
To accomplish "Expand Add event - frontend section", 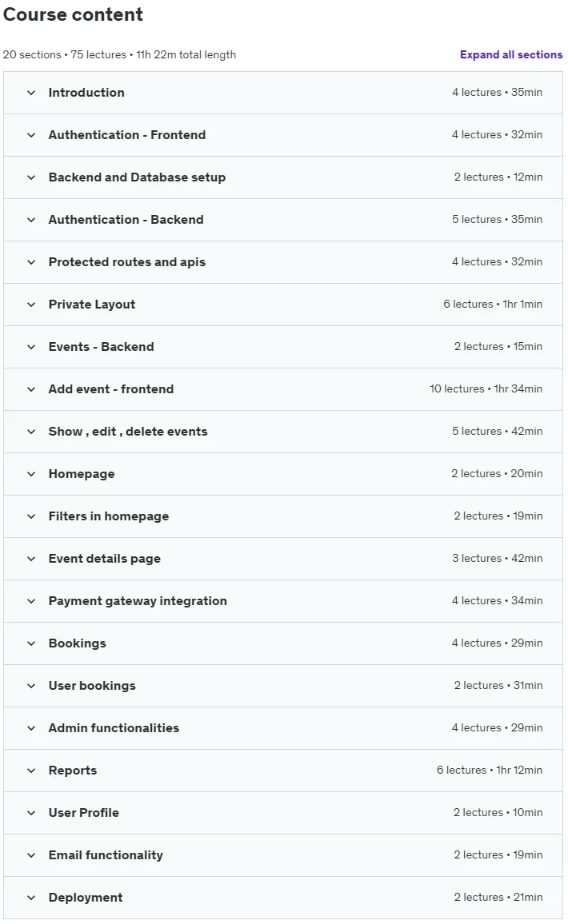I will 283,389.
